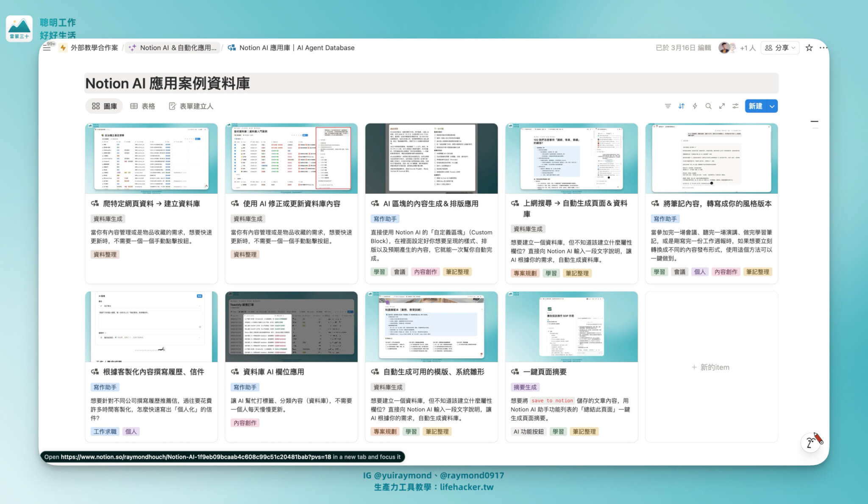Click the blue 新建 button
This screenshot has width=868, height=504.
pos(755,106)
